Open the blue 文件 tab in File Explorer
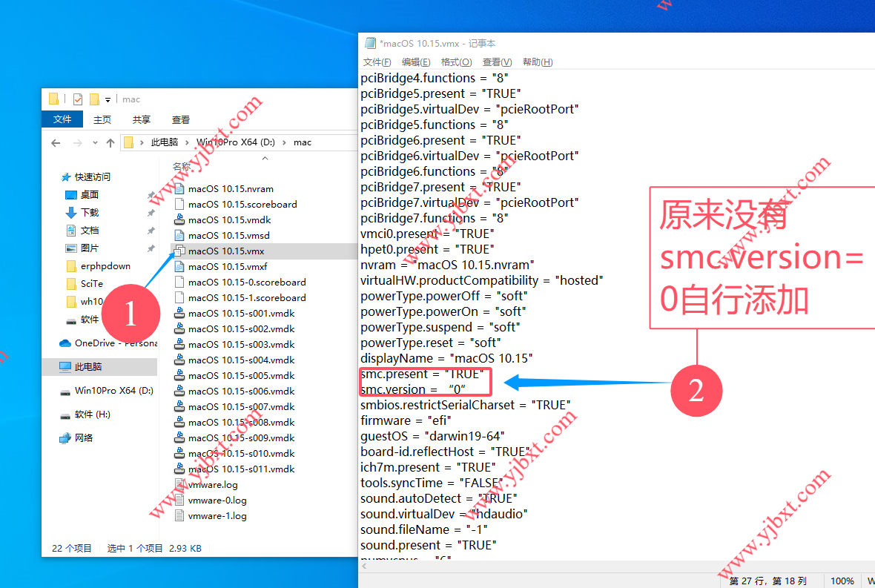 [62, 120]
